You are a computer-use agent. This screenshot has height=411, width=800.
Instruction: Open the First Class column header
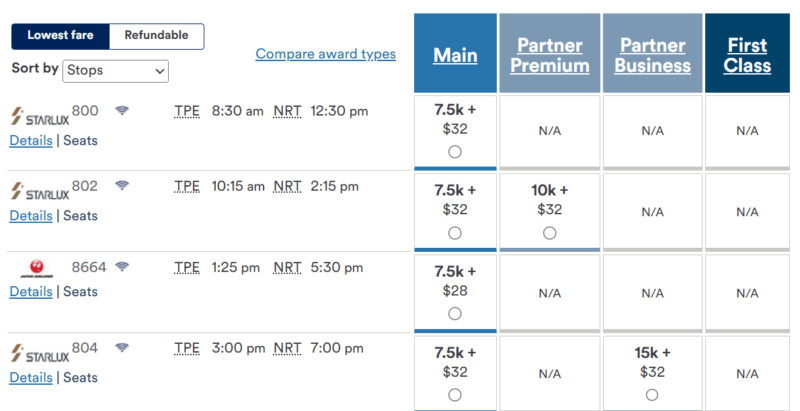point(747,55)
